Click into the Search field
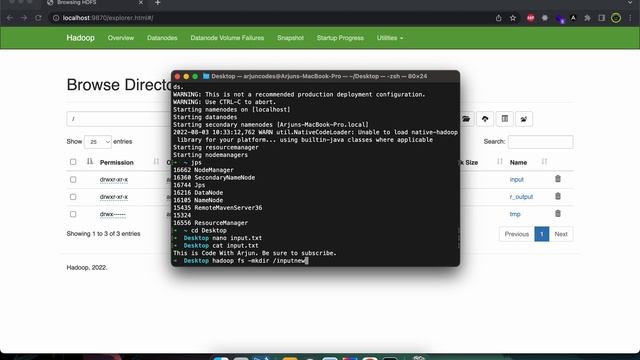640x360 pixels. coord(540,142)
